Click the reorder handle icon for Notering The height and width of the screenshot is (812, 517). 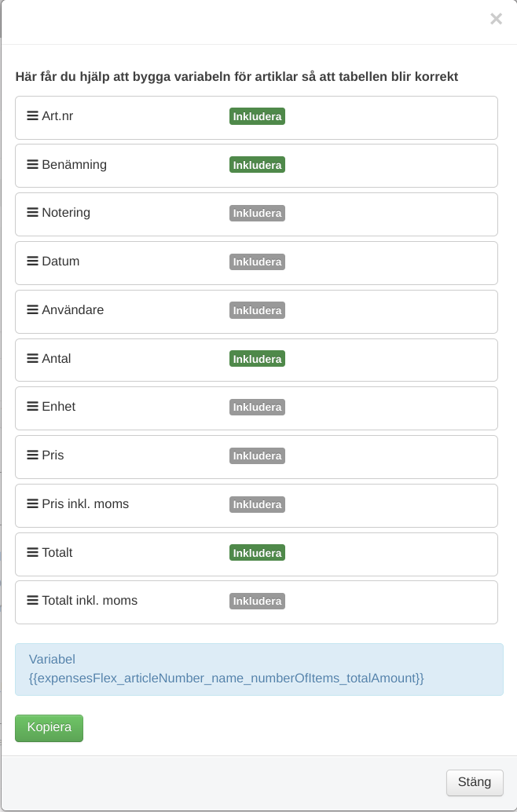coord(32,213)
